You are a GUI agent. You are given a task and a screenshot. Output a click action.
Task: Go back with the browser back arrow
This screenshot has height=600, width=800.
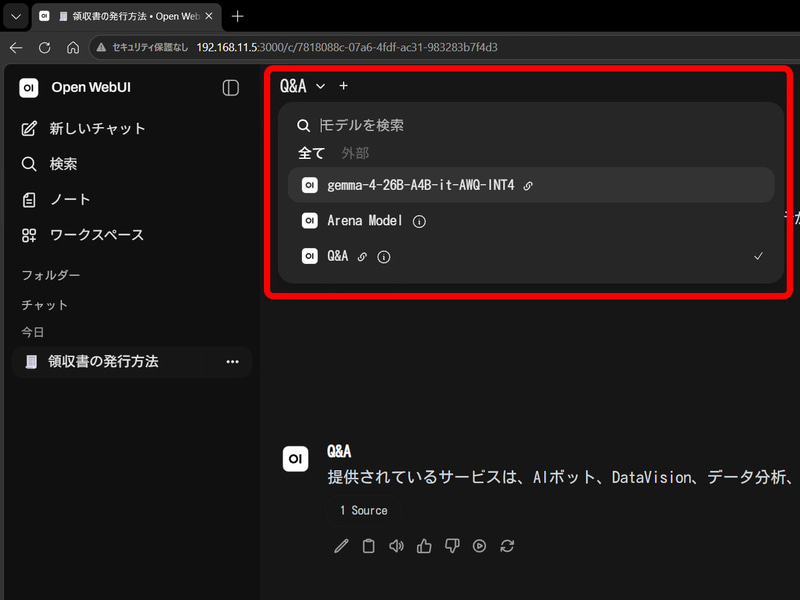coord(16,48)
